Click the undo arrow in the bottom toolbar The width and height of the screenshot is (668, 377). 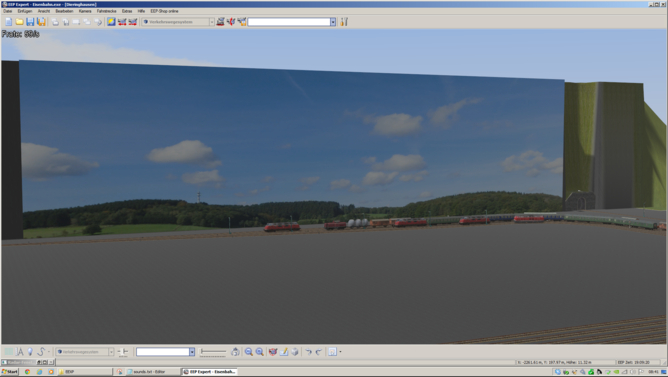(x=308, y=352)
